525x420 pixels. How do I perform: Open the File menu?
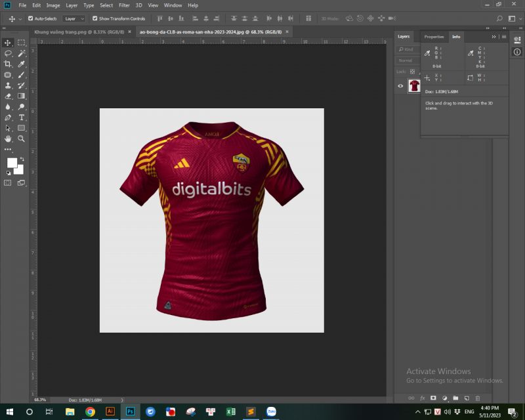22,5
